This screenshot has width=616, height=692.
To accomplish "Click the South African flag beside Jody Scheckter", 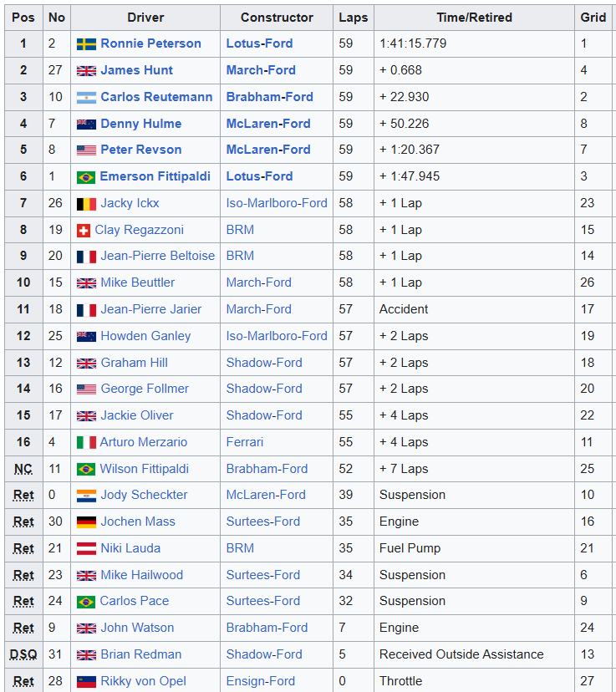I will click(86, 496).
